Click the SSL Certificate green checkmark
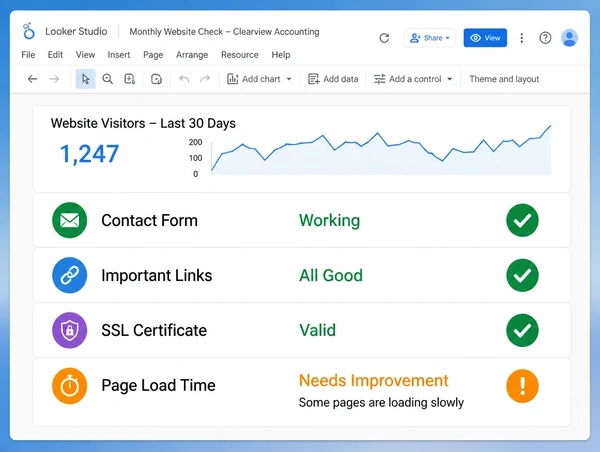600x452 pixels. pos(522,330)
